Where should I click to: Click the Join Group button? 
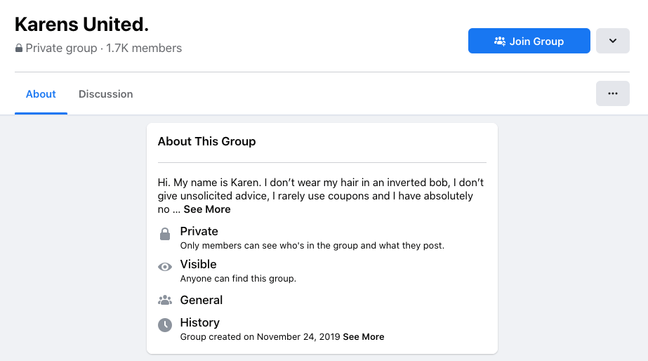(x=529, y=41)
